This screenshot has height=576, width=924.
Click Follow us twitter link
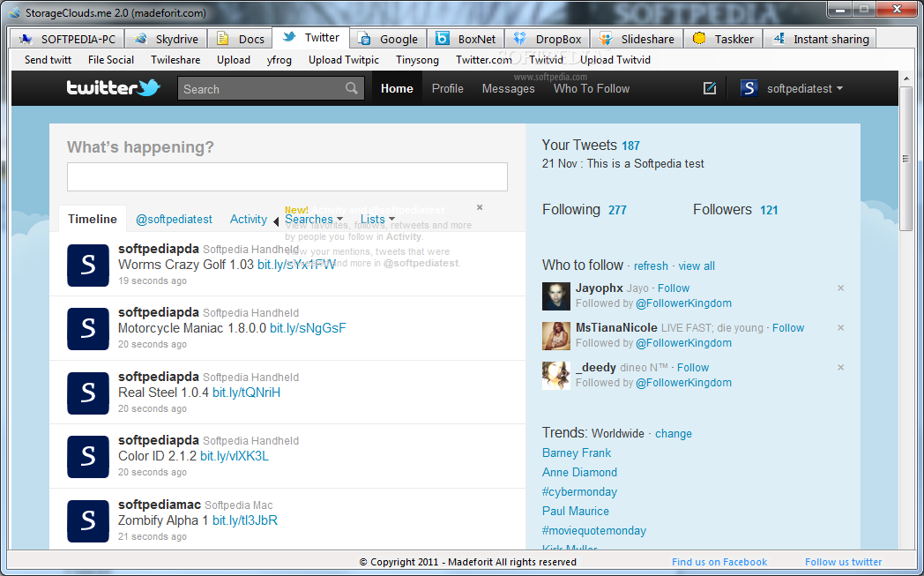pyautogui.click(x=843, y=562)
